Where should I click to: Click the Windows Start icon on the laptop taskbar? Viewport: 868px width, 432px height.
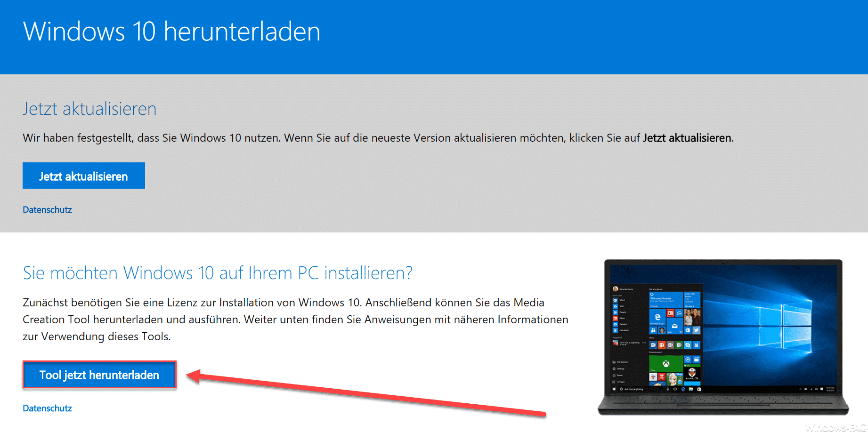click(614, 389)
